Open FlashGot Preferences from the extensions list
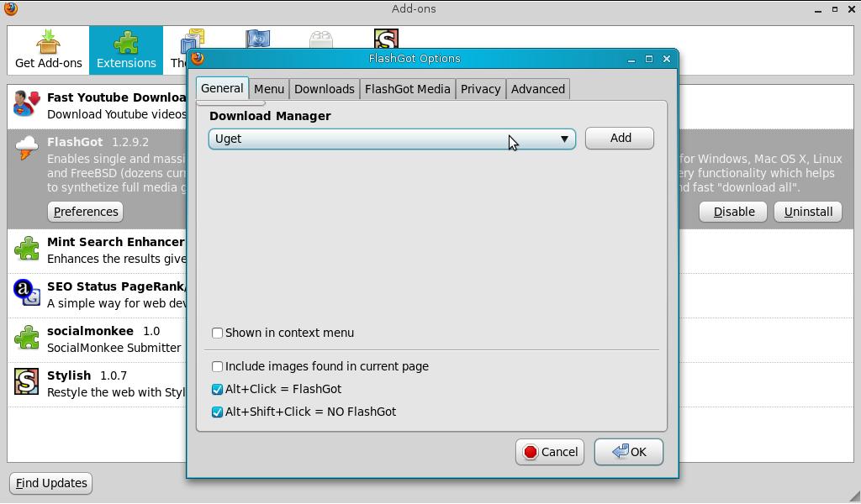Viewport: 861px width, 504px height. pyautogui.click(x=85, y=212)
